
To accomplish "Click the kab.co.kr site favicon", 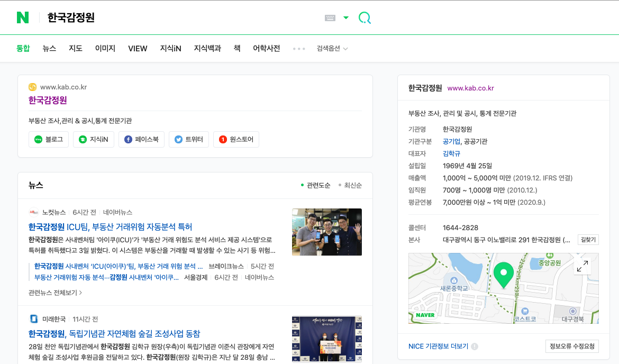I will click(33, 87).
